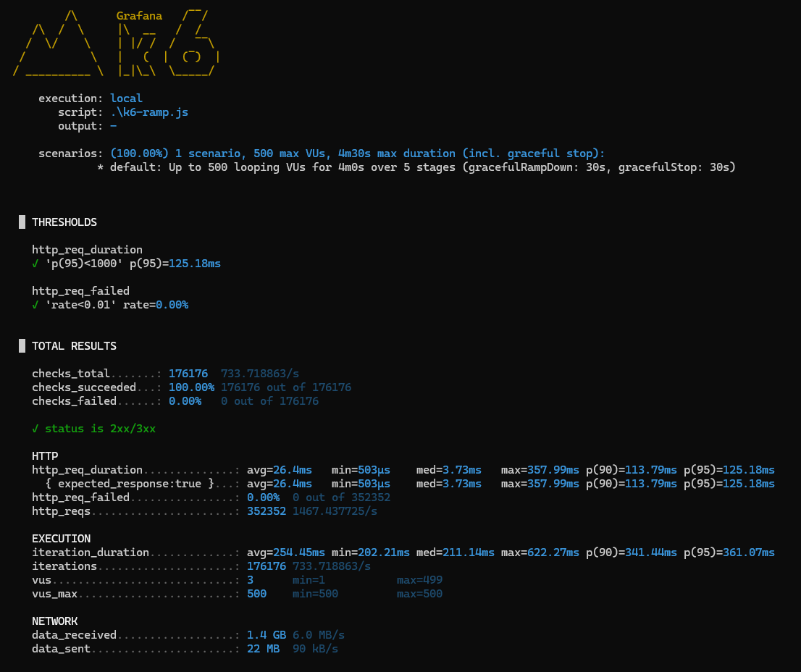
Task: Click the 'http_reqs' metric label
Action: (x=62, y=511)
